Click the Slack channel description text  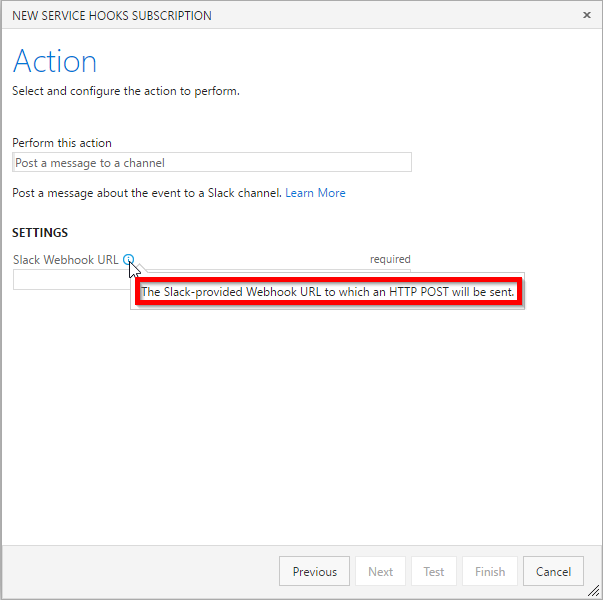[x=147, y=193]
